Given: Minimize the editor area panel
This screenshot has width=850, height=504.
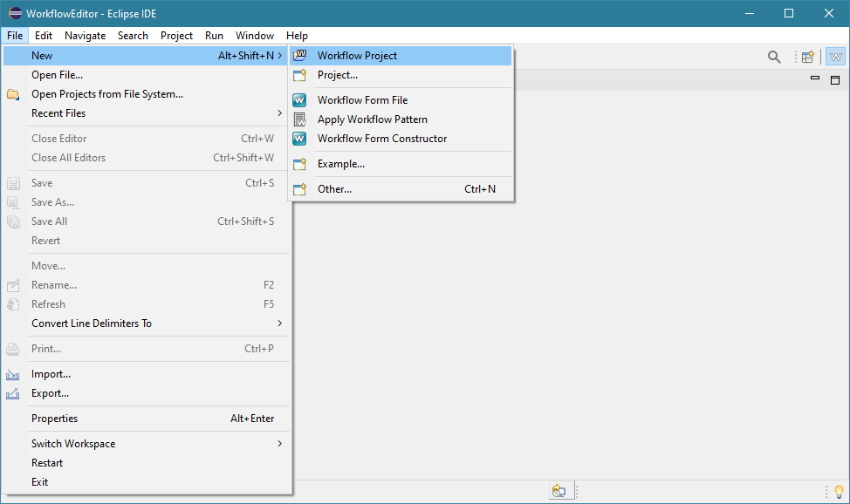Looking at the screenshot, I should 815,79.
